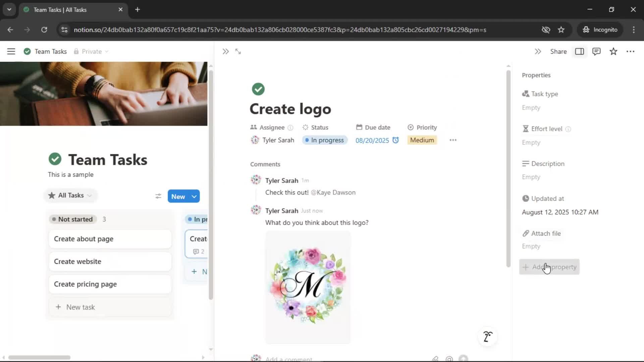
Task: Click the comment count icon on Create logo card
Action: (196, 251)
